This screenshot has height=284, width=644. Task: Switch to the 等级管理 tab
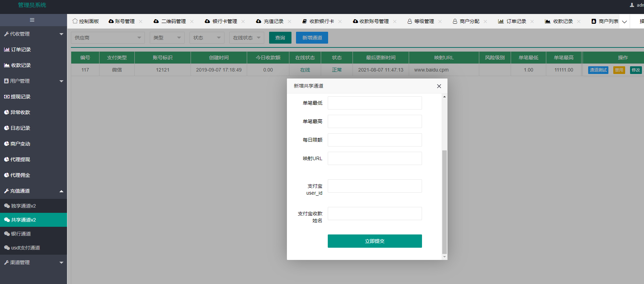click(421, 21)
